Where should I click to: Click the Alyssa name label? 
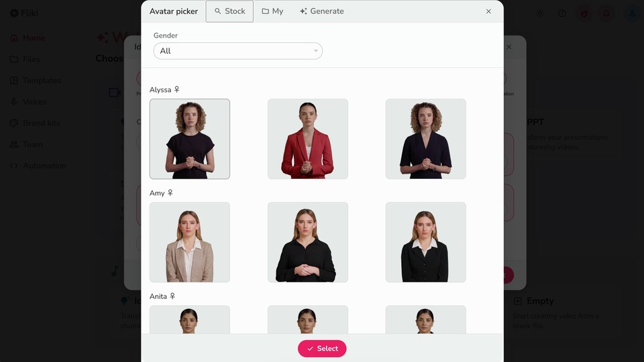click(x=160, y=89)
